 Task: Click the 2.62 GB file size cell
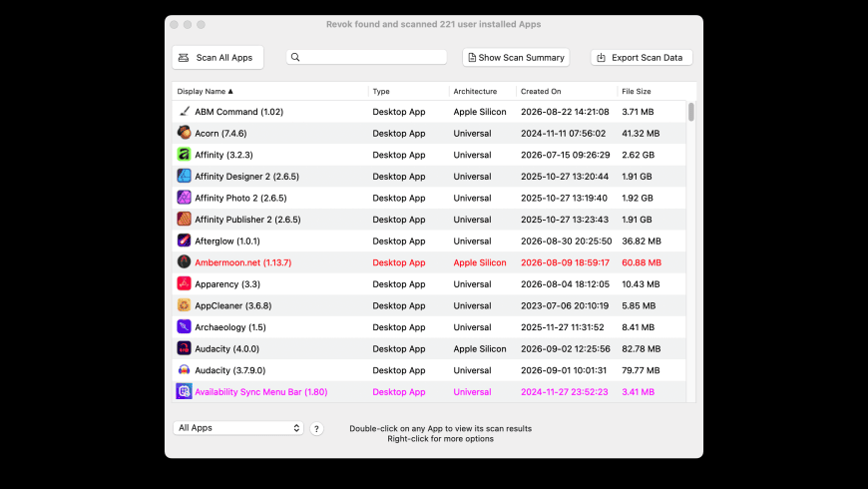coord(638,155)
